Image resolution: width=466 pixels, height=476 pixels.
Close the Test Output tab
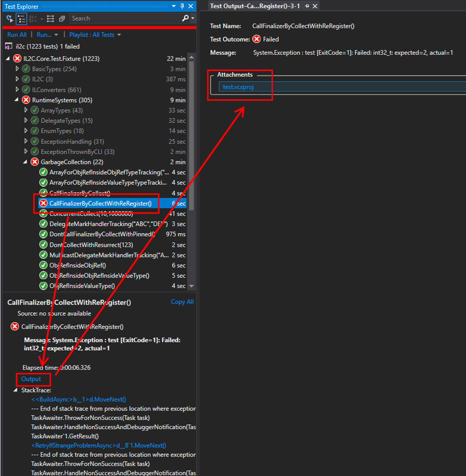coord(315,6)
